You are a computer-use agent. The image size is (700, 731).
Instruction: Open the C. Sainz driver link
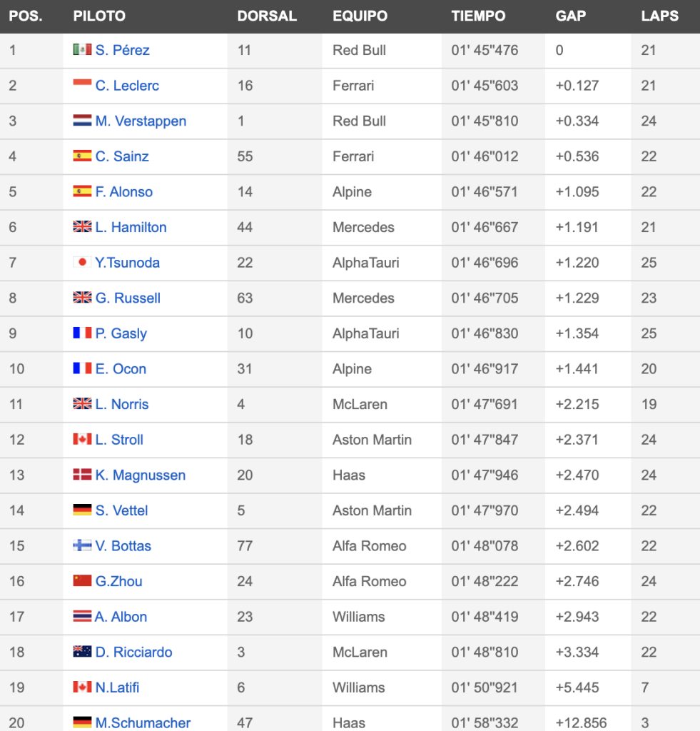(122, 156)
